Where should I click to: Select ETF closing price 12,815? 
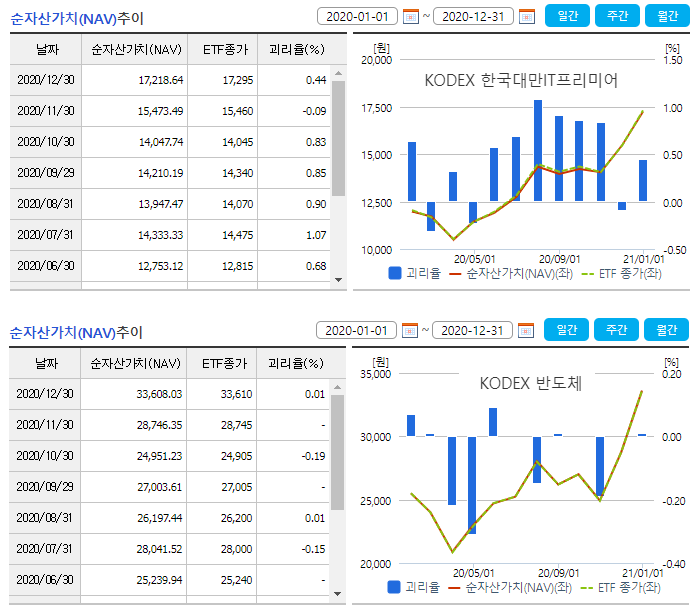[x=238, y=266]
